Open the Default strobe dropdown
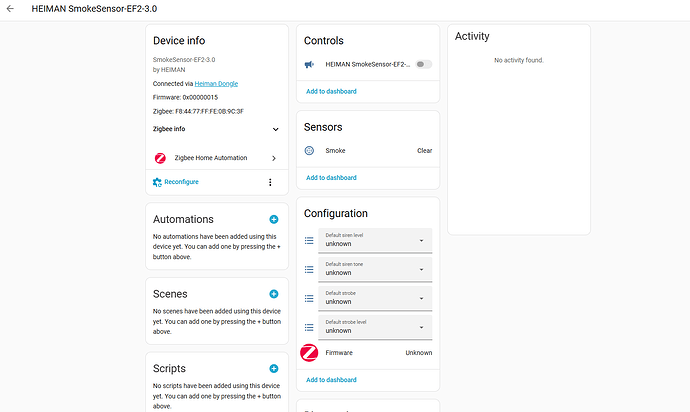690x412 pixels. click(x=375, y=298)
